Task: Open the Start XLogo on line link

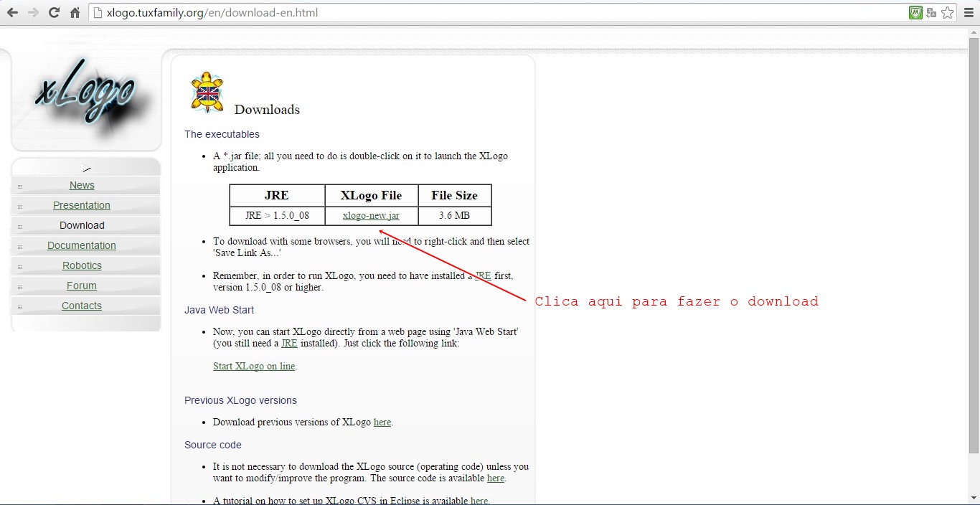Action: tap(253, 366)
